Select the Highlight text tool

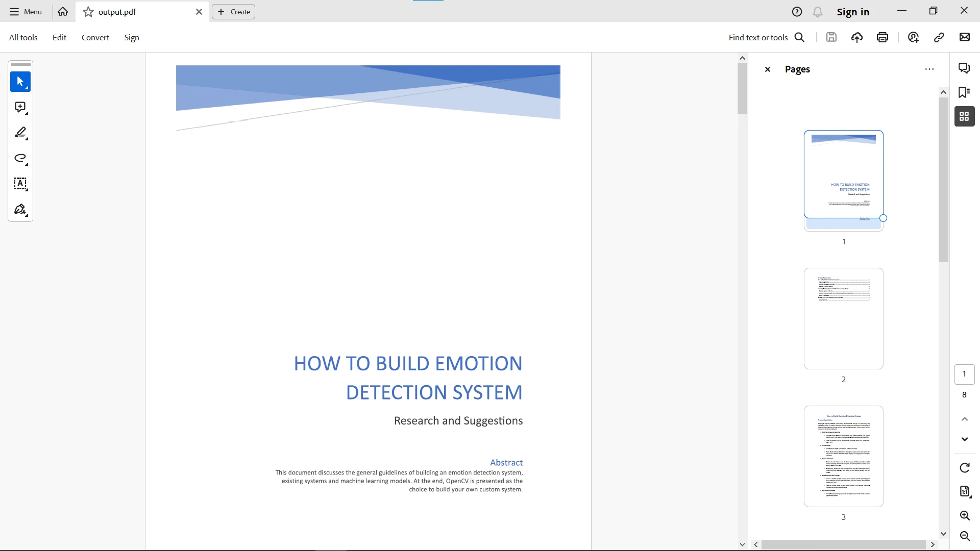(20, 133)
